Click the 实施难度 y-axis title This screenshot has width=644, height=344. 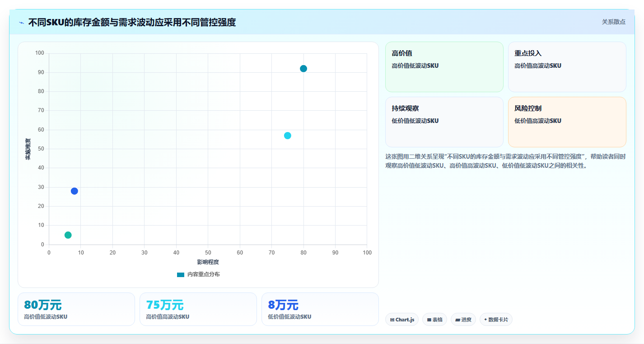pos(28,149)
